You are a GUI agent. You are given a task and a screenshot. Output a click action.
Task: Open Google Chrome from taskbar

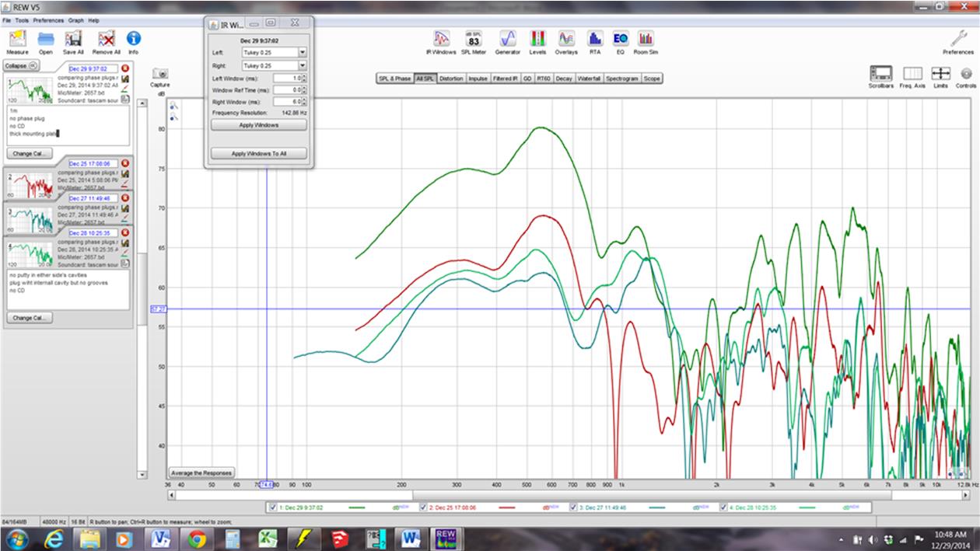pos(196,539)
